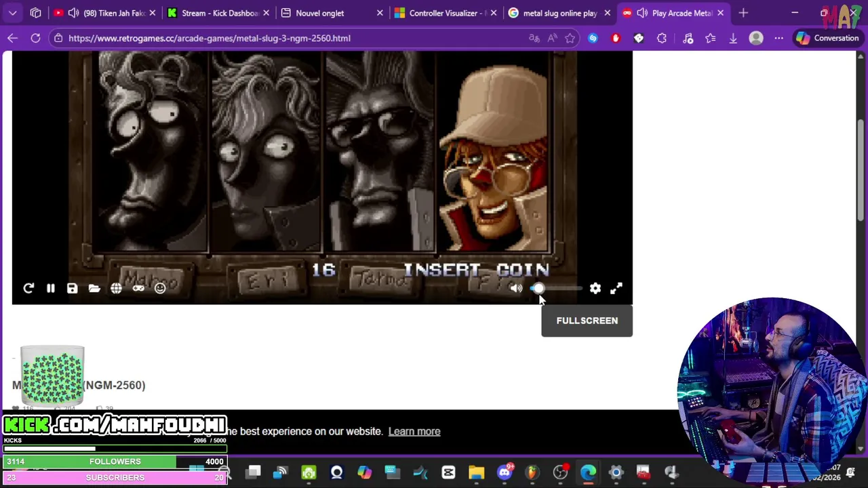Screen dimensions: 868x488
Task: Open Microsoft Edge from the taskbar
Action: [588, 472]
